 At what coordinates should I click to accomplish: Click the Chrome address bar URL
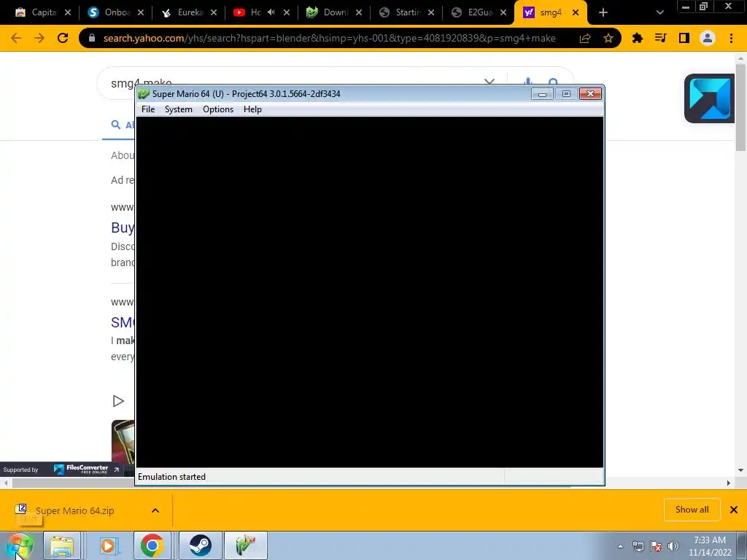click(329, 38)
